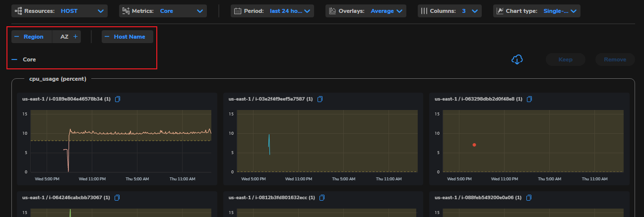Click the Remove button
This screenshot has height=217, width=644.
coord(615,59)
